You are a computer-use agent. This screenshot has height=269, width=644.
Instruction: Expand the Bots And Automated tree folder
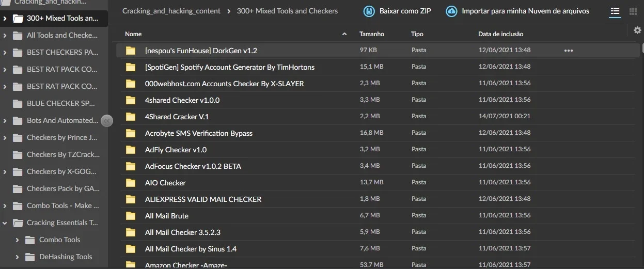(x=5, y=121)
